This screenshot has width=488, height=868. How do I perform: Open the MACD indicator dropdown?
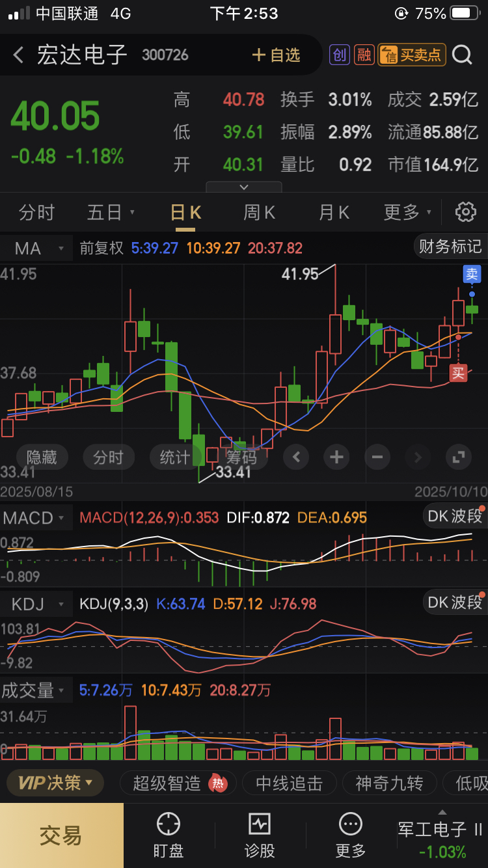[x=36, y=518]
